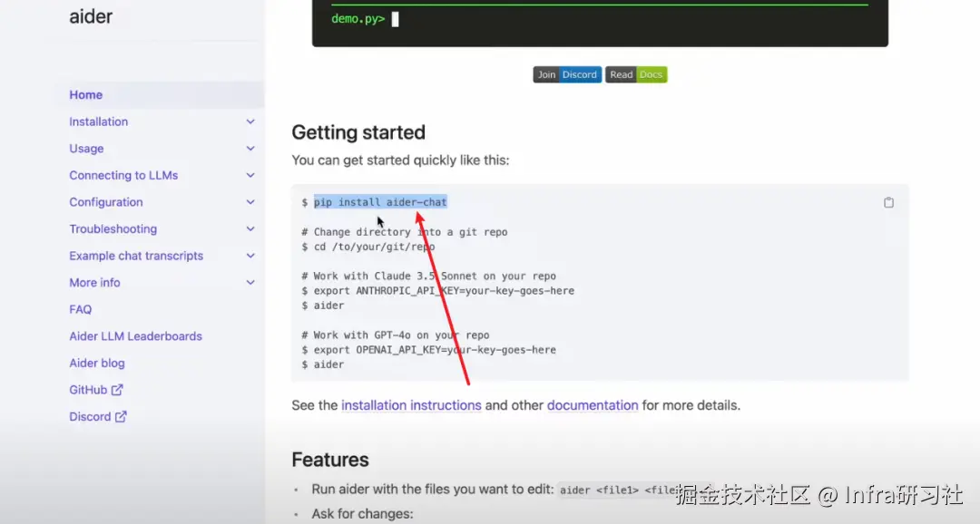Click '# Work with GPT-4o on your repo' comment

(395, 335)
